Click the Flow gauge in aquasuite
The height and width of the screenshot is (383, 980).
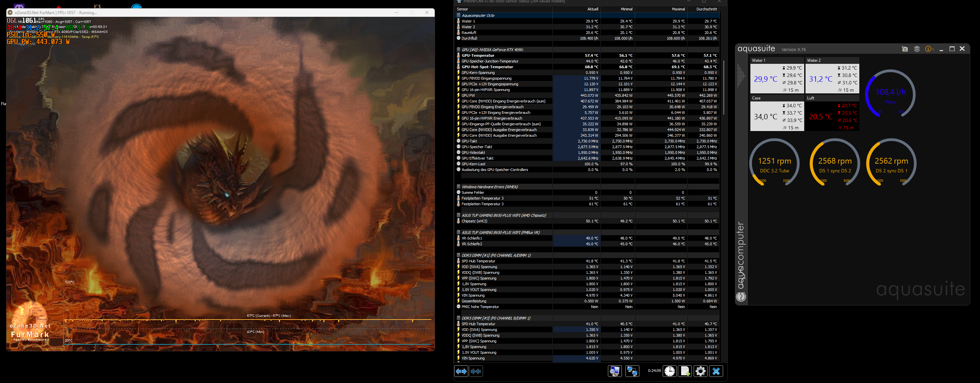tap(890, 93)
